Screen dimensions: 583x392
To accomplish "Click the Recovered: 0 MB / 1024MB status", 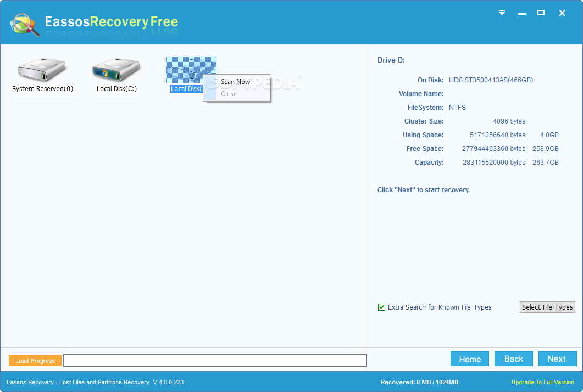I will pos(419,382).
